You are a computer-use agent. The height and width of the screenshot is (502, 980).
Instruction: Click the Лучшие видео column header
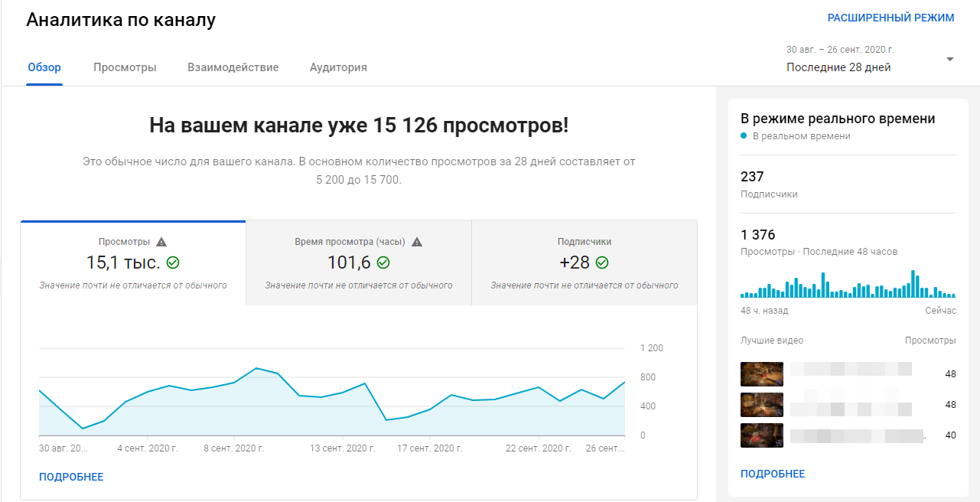772,341
